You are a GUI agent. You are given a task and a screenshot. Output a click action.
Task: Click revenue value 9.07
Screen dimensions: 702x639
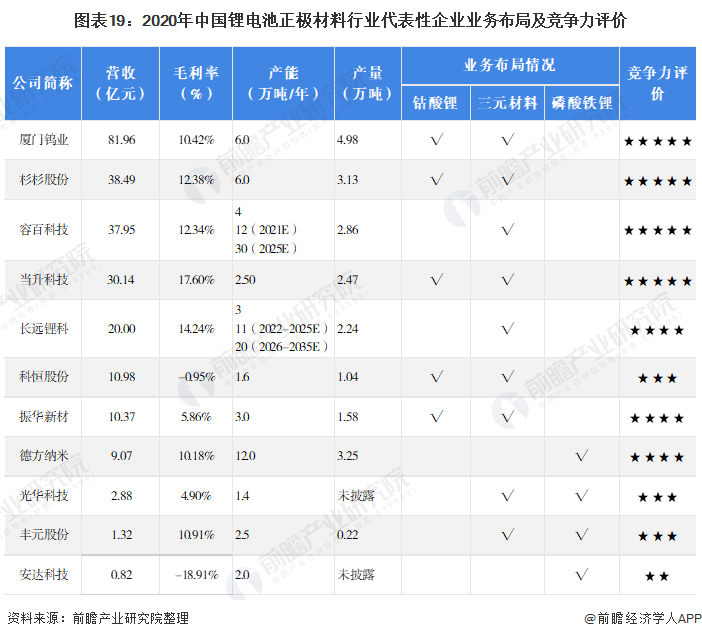pyautogui.click(x=121, y=456)
